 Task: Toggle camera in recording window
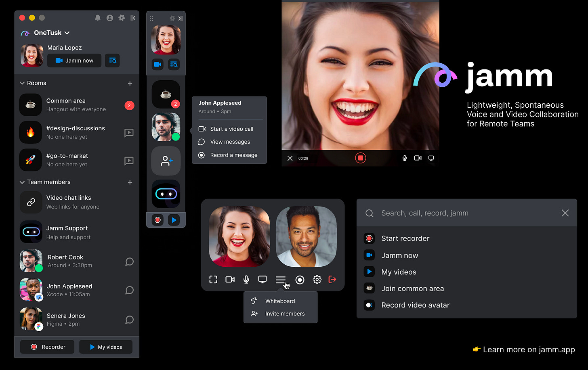pyautogui.click(x=418, y=158)
